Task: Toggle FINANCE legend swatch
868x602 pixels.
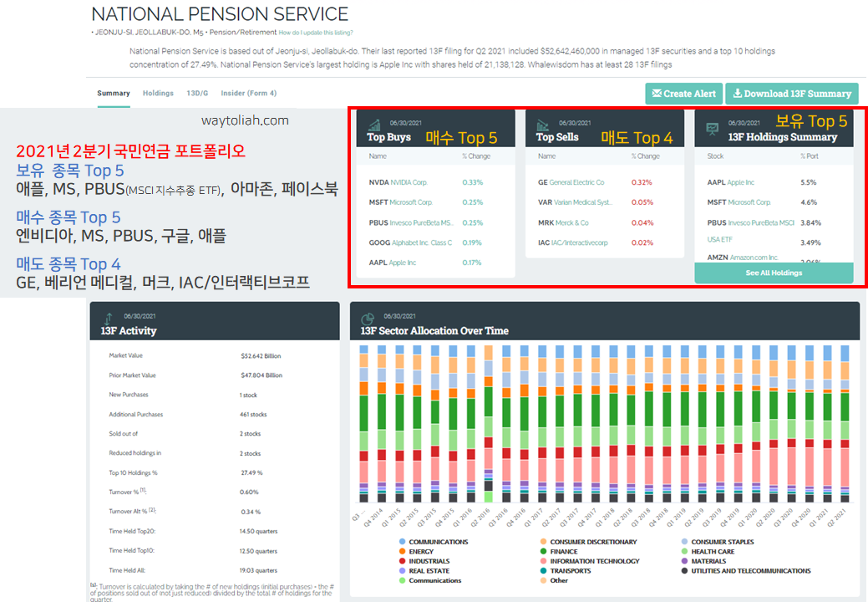Action: tap(544, 552)
